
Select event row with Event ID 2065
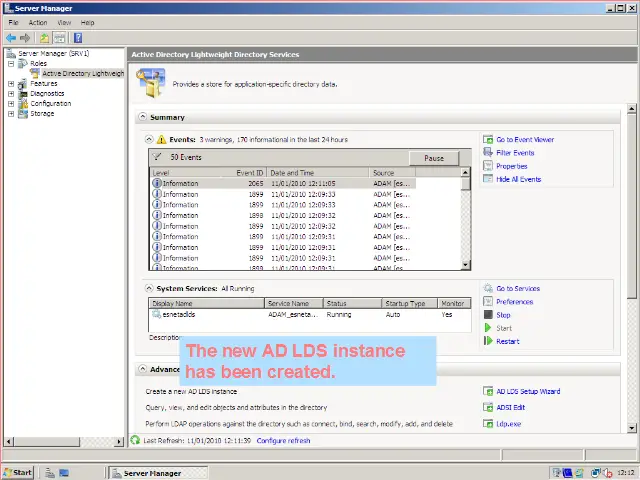(x=284, y=183)
